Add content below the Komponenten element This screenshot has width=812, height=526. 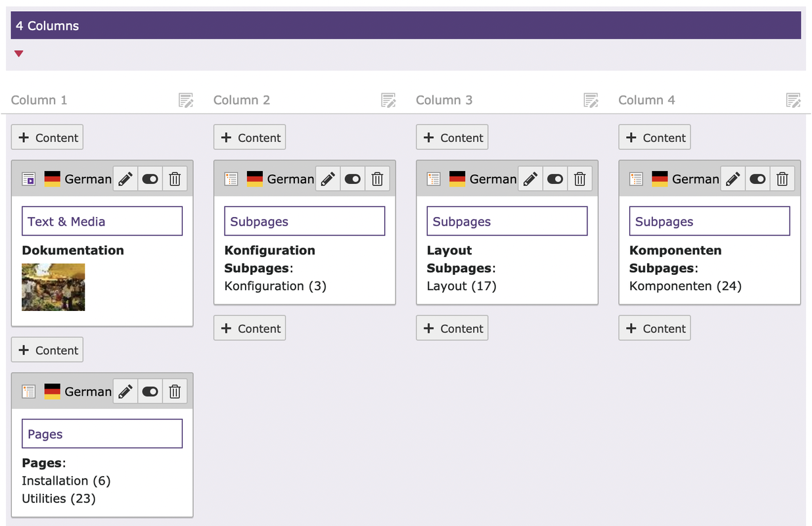pos(655,328)
